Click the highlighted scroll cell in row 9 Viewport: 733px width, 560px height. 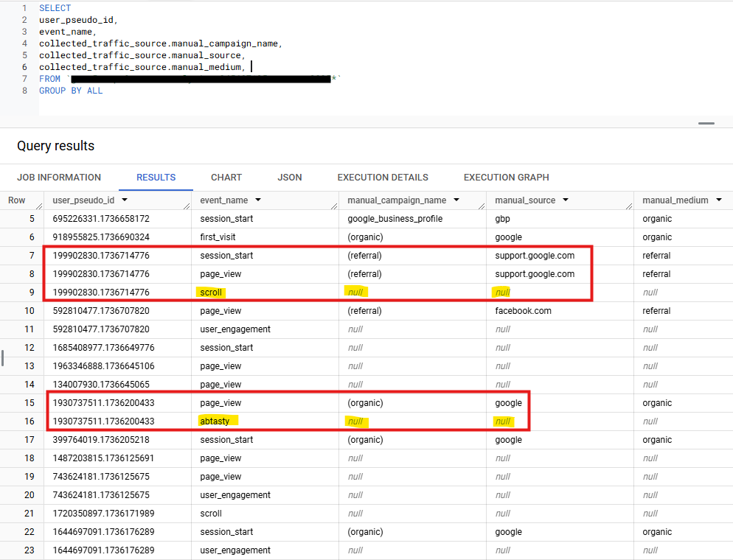210,293
